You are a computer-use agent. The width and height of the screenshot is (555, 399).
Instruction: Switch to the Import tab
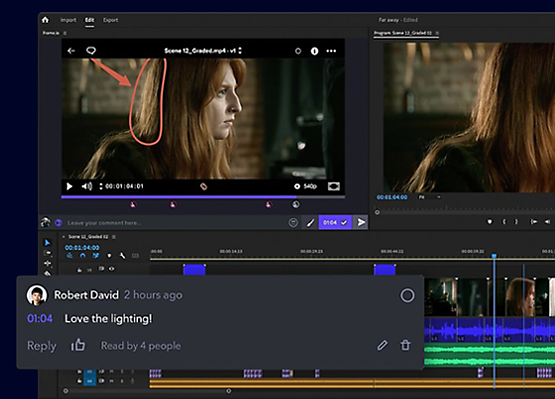coord(68,20)
